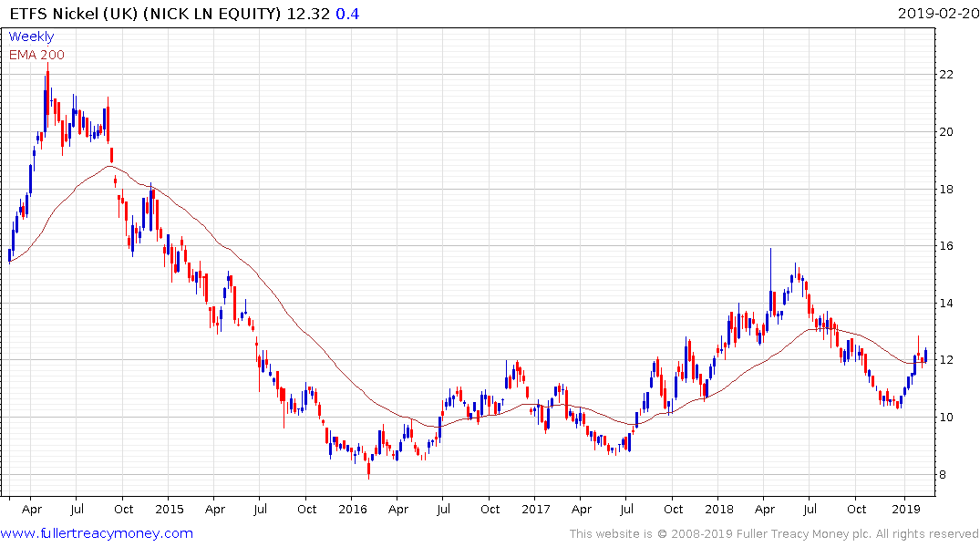Select the 'Weekly' interval label
The image size is (980, 547).
(31, 36)
